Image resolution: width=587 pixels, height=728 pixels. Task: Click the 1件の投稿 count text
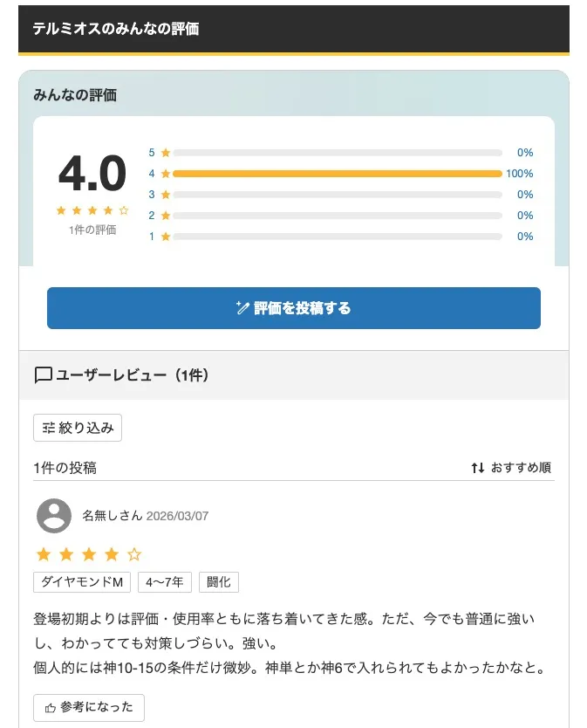click(x=64, y=468)
